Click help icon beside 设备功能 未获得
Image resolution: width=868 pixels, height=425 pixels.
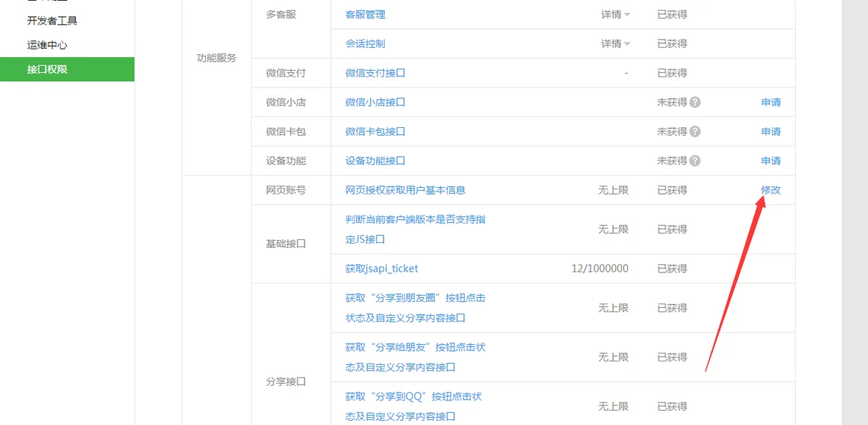click(695, 160)
